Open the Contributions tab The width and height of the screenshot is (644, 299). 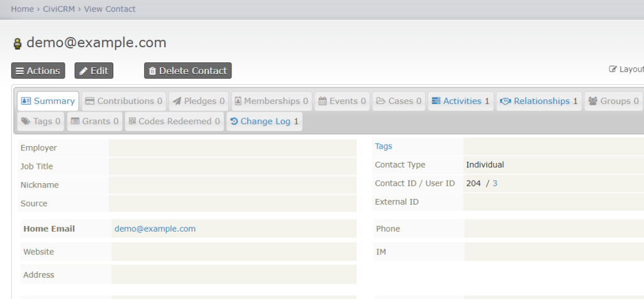click(124, 101)
